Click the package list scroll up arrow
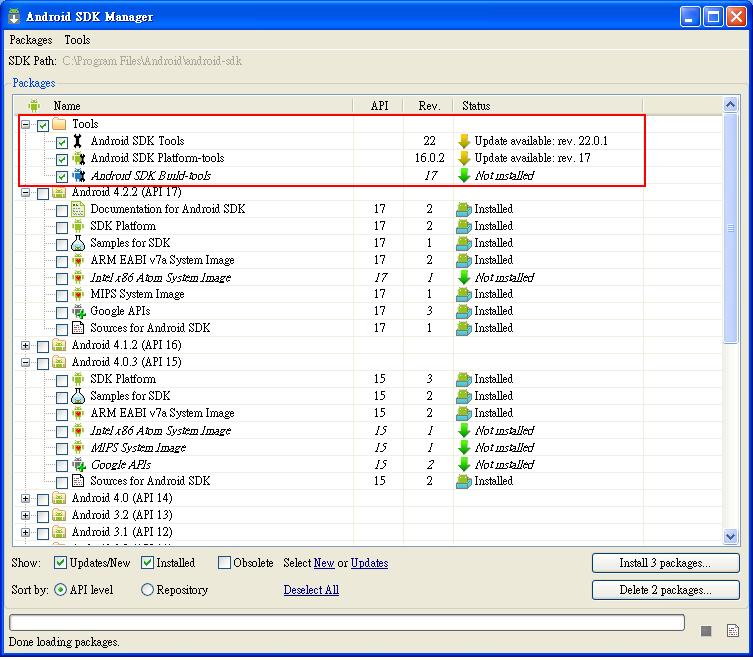This screenshot has height=660, width=753. [x=730, y=104]
